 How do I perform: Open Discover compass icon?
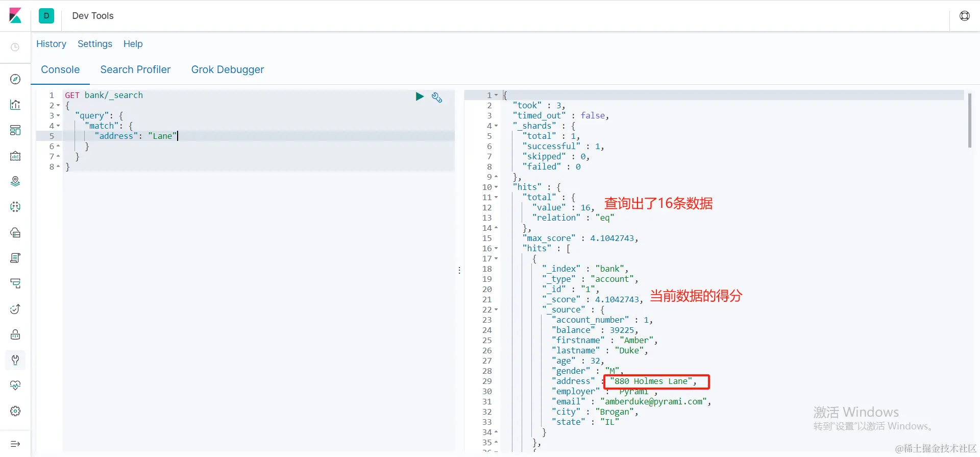click(15, 79)
